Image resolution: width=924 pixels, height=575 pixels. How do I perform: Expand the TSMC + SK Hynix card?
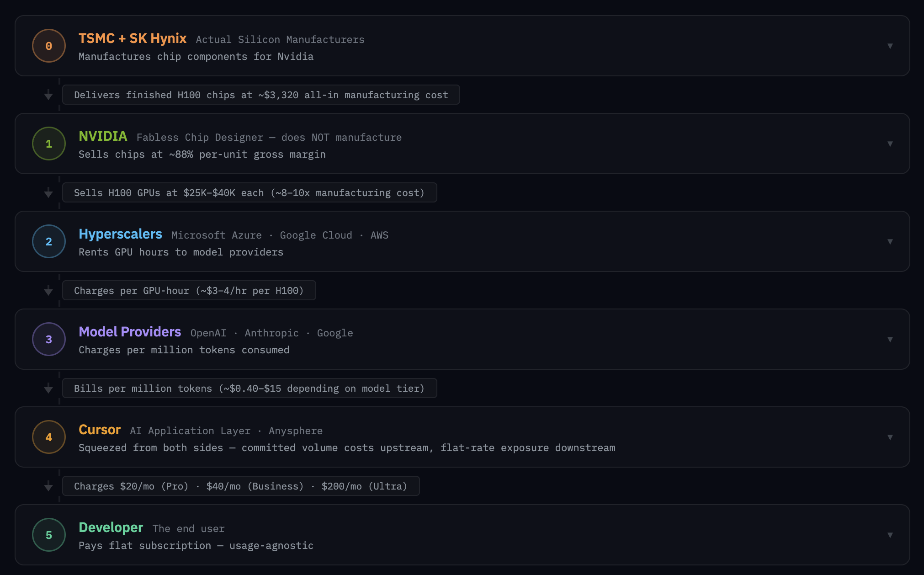(x=890, y=46)
